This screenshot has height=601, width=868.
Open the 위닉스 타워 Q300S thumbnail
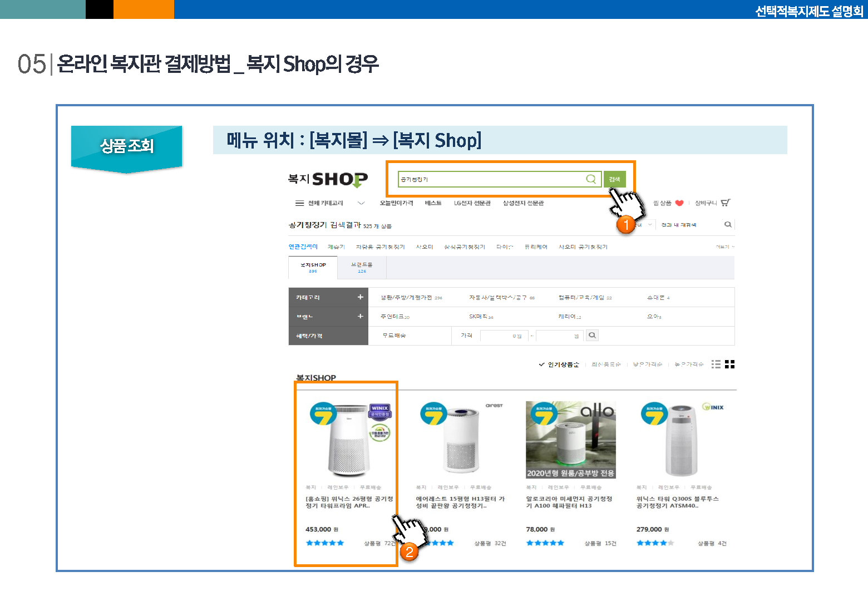click(x=681, y=440)
